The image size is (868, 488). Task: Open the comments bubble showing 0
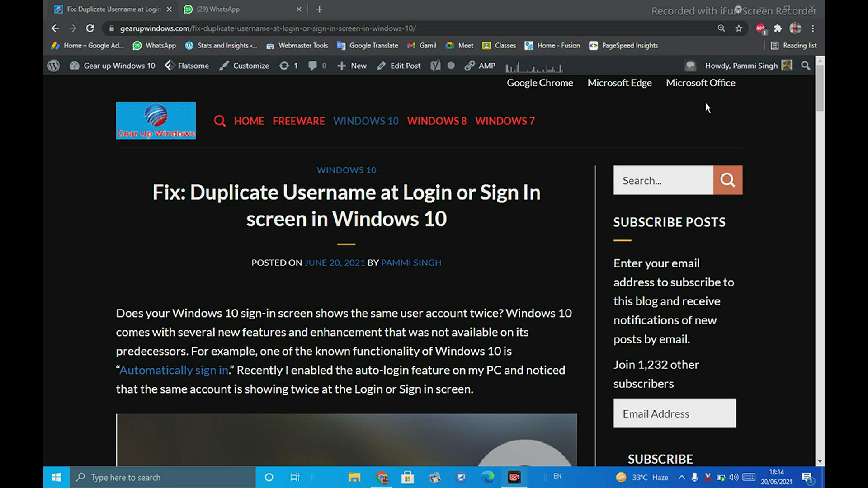tap(317, 66)
